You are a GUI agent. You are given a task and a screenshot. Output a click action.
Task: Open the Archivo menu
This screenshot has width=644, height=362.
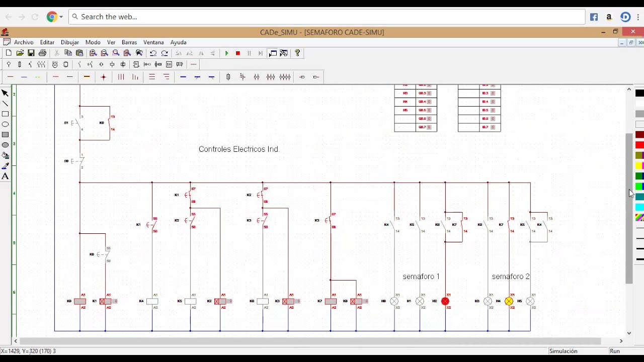(24, 42)
